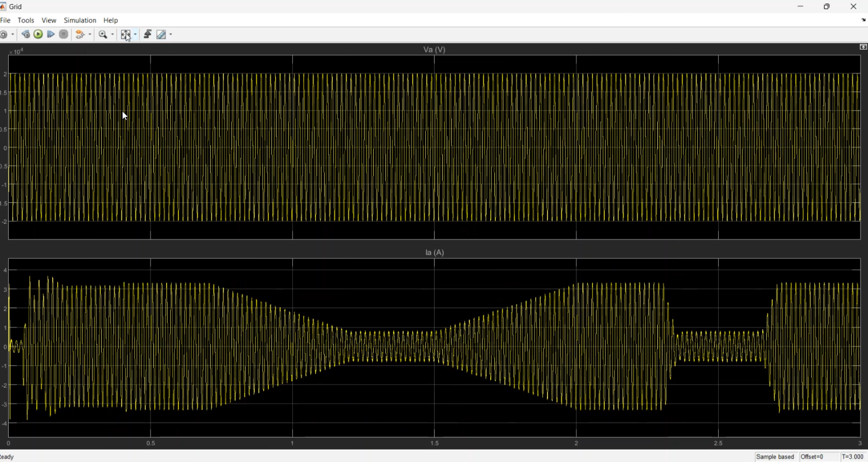
Task: Enable the Cursor Measurements ruler tool
Action: point(161,35)
